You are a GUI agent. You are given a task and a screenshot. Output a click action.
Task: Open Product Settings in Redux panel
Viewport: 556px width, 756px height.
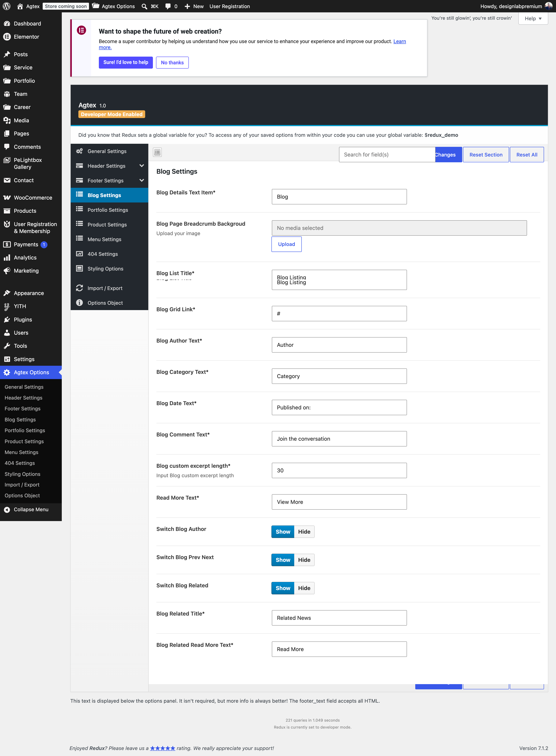click(109, 225)
